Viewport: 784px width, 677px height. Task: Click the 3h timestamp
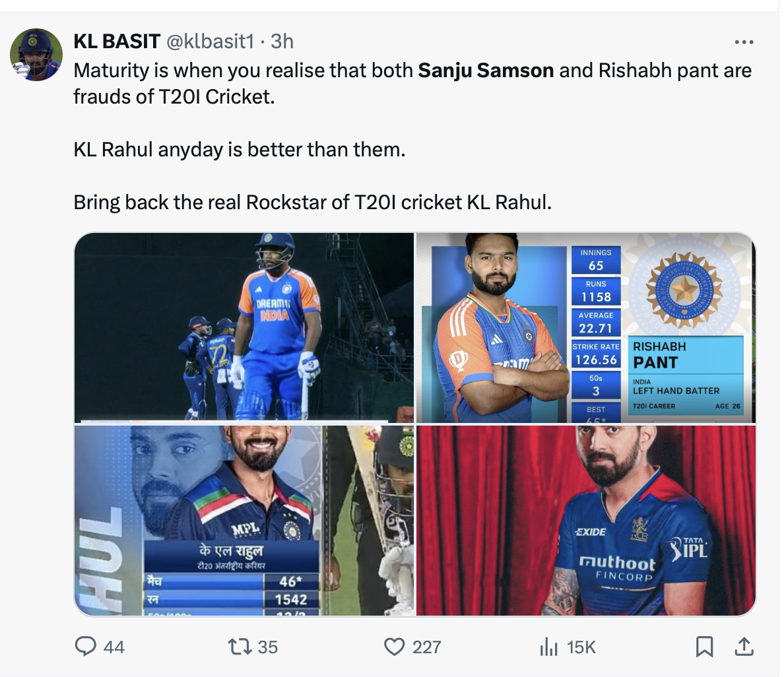point(282,41)
